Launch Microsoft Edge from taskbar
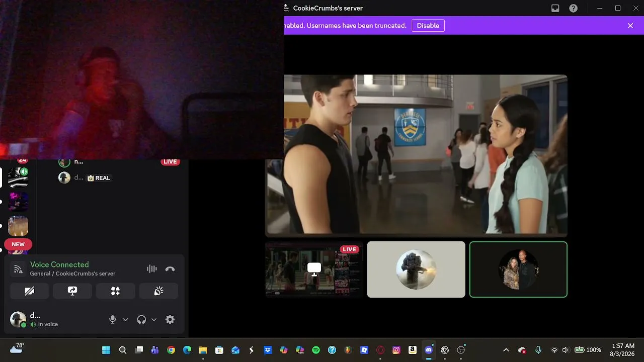644x362 pixels. (x=187, y=350)
